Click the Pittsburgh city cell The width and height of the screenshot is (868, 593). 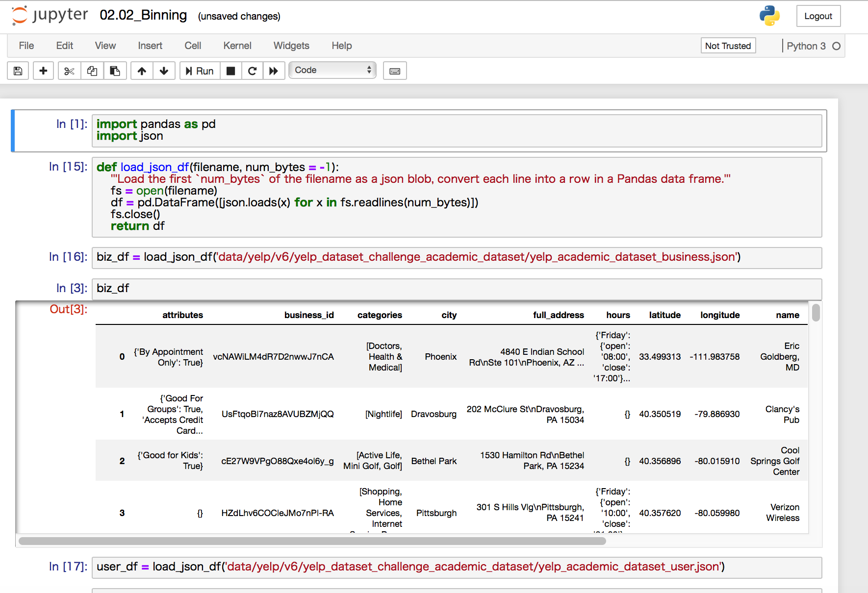click(436, 513)
